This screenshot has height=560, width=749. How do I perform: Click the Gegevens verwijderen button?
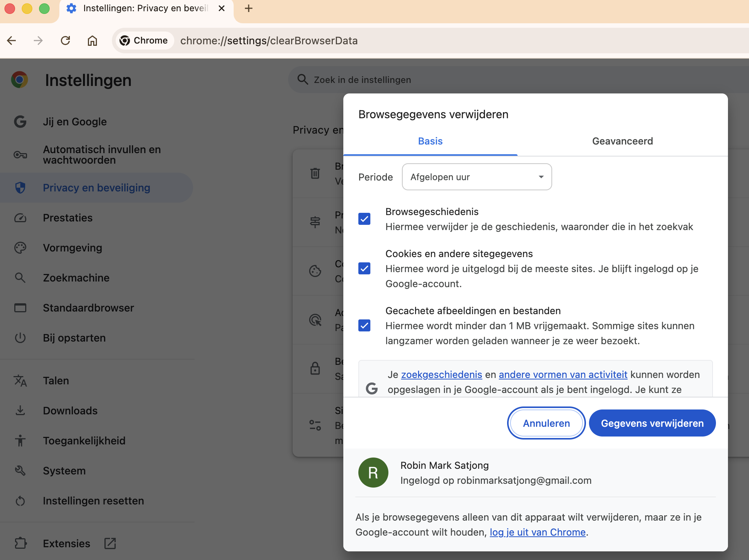[x=652, y=423]
